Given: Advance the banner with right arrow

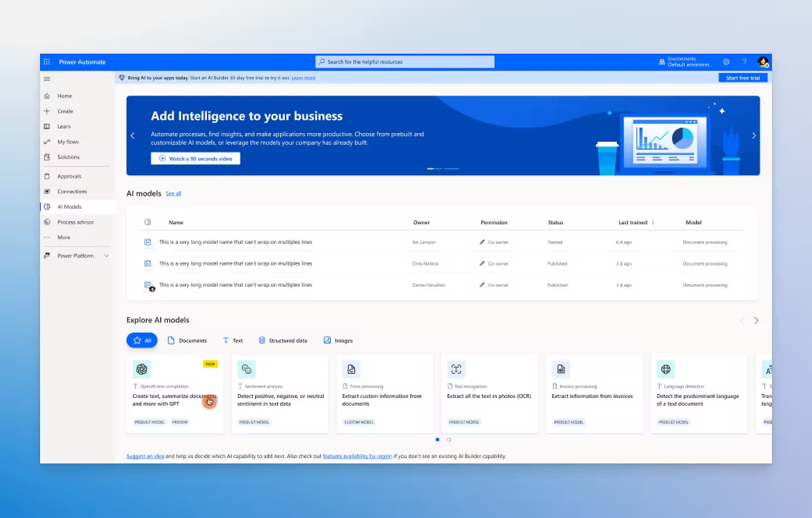Looking at the screenshot, I should tap(753, 136).
